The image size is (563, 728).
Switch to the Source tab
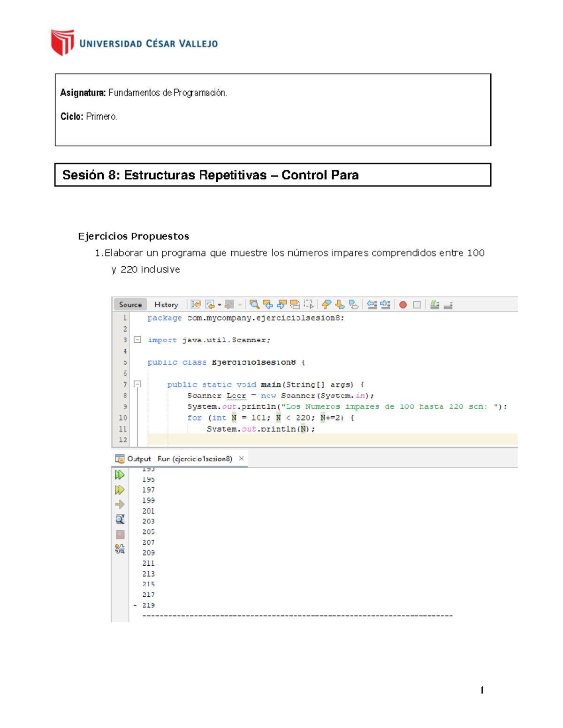[130, 305]
